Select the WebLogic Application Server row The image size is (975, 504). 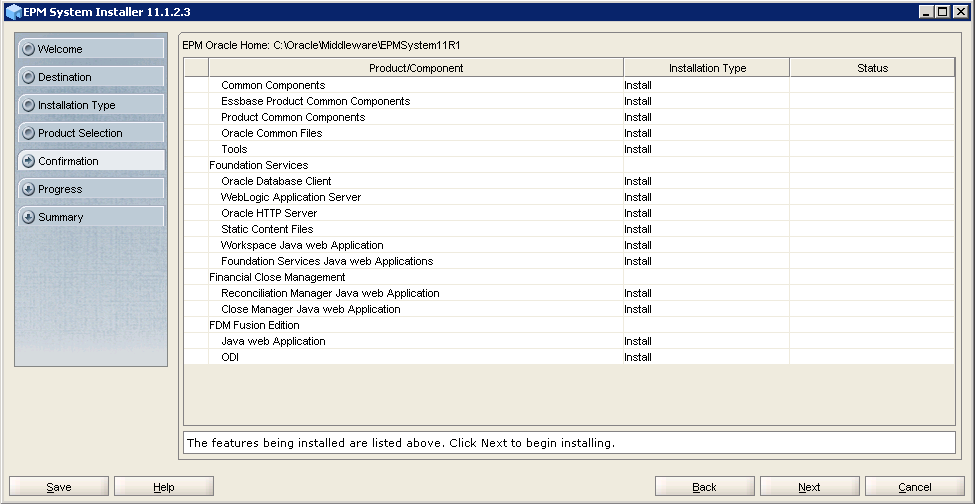coord(291,197)
